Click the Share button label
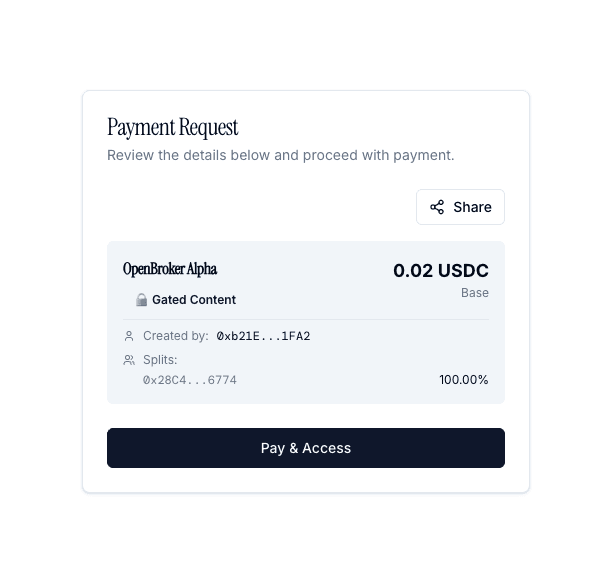This screenshot has width=602, height=571. click(472, 207)
